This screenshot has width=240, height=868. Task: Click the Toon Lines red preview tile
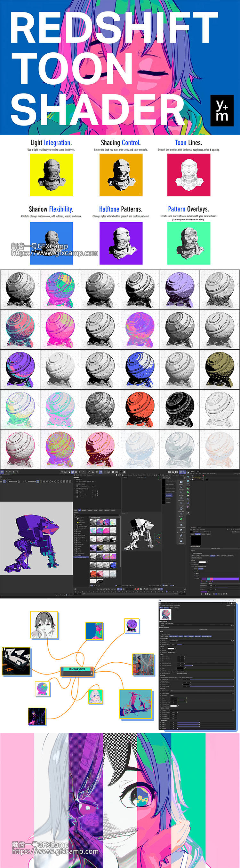[x=189, y=175]
